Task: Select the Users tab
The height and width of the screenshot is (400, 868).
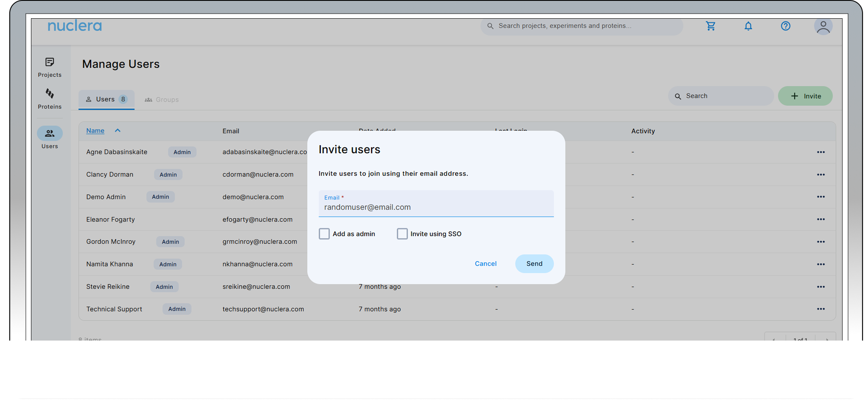Action: click(106, 99)
